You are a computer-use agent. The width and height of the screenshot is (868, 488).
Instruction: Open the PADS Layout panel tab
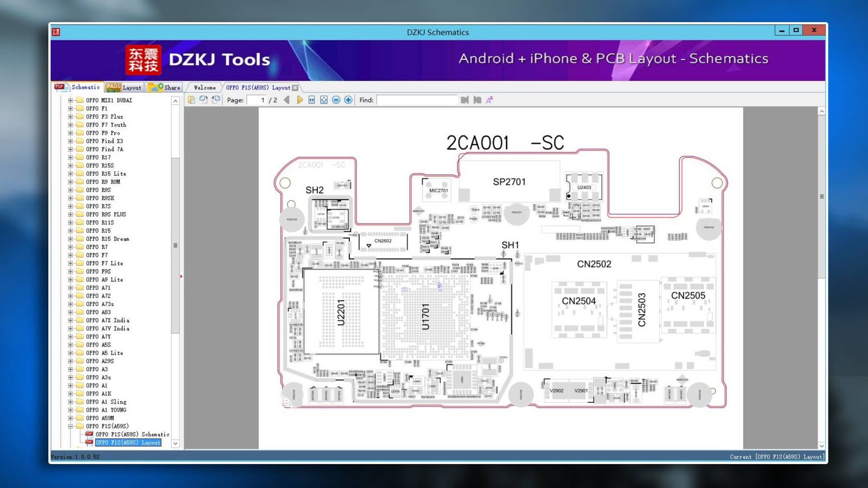tap(125, 87)
